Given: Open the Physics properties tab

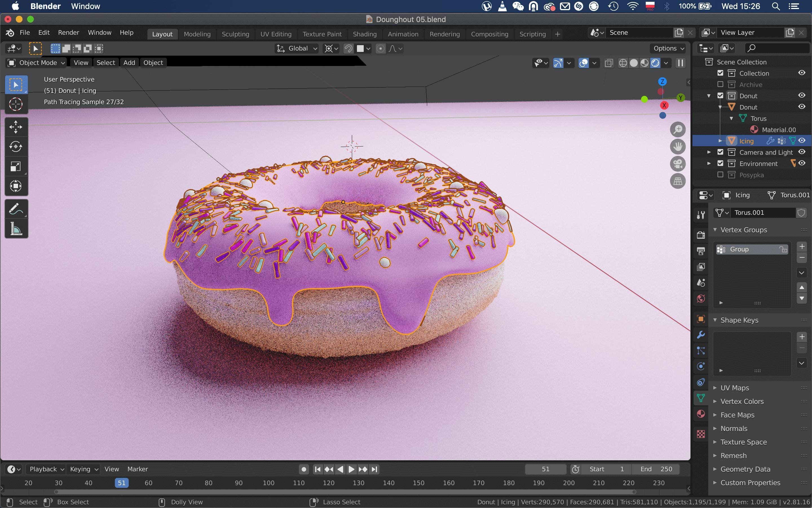Looking at the screenshot, I should (x=701, y=366).
